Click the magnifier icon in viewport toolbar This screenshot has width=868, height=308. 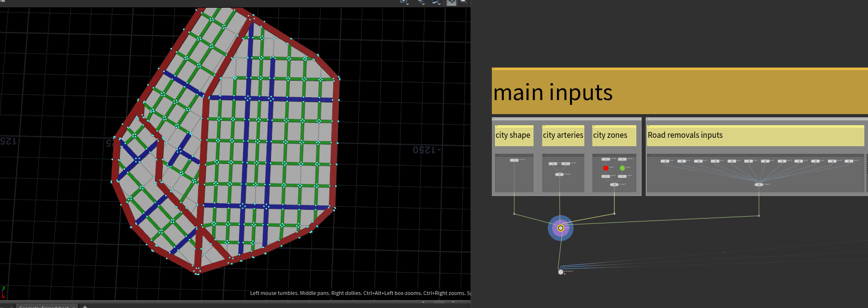463,1
